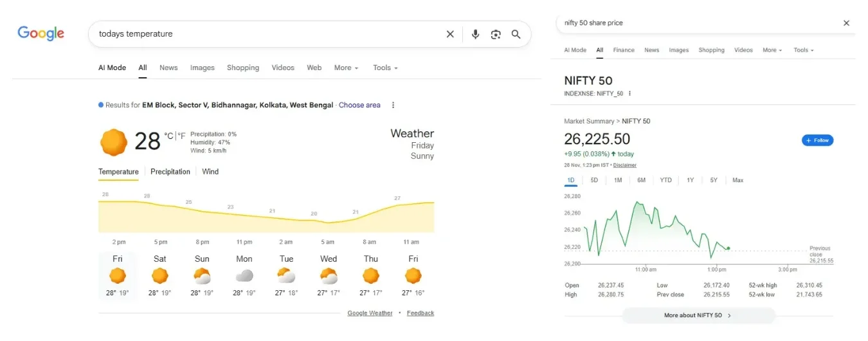
Task: Follow the NIFTY 50 index
Action: point(817,140)
